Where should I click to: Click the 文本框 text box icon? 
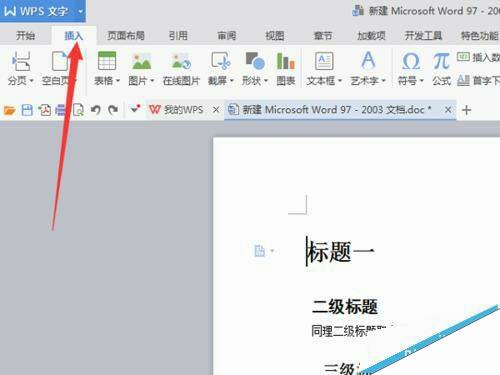tap(324, 61)
